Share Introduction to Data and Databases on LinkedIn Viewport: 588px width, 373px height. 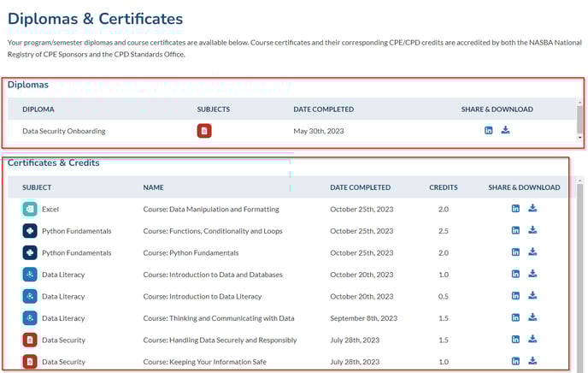coord(515,274)
